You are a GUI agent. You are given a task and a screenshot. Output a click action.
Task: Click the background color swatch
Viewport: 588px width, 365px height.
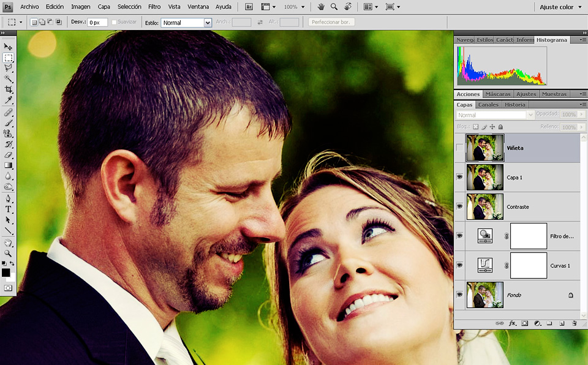coord(12,278)
